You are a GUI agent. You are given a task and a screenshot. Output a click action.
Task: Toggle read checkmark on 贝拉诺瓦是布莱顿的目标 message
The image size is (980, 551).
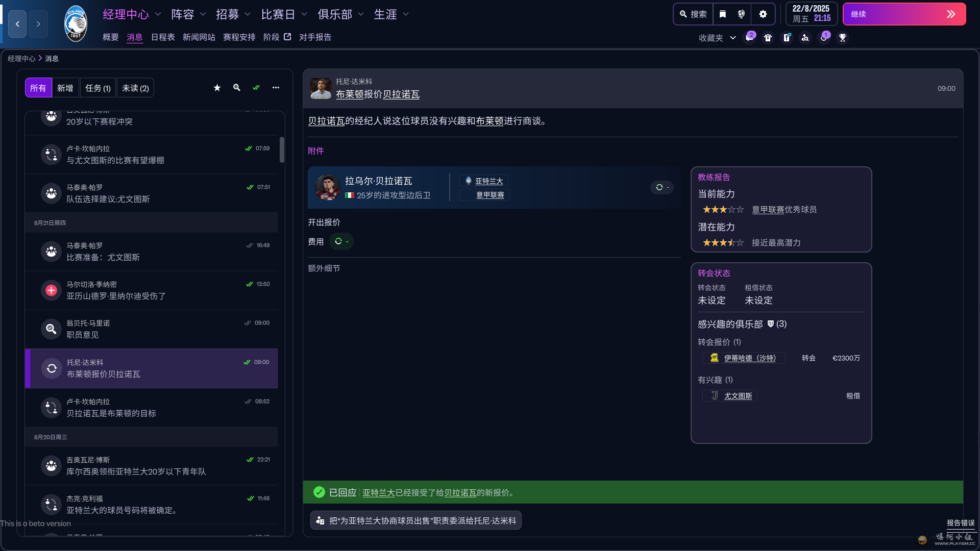click(x=248, y=402)
